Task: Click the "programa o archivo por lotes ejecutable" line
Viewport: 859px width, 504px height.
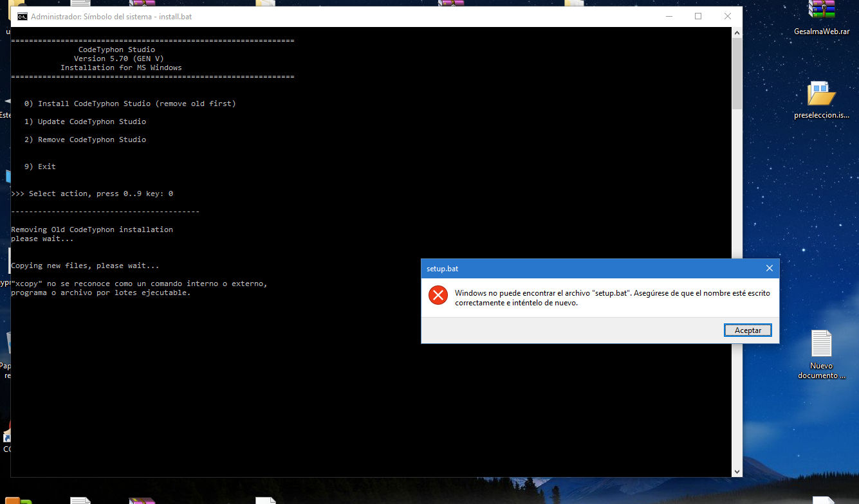Action: click(101, 292)
